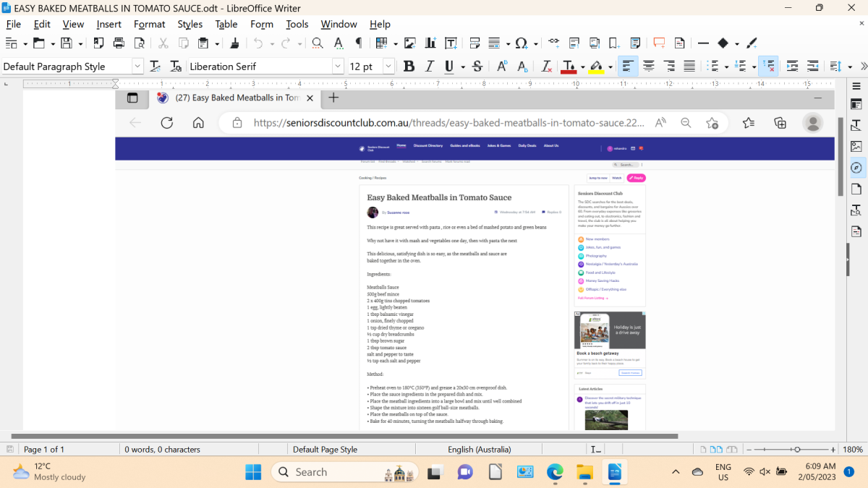Expand the Default Paragraph Style dropdown
The height and width of the screenshot is (488, 868).
click(x=137, y=67)
